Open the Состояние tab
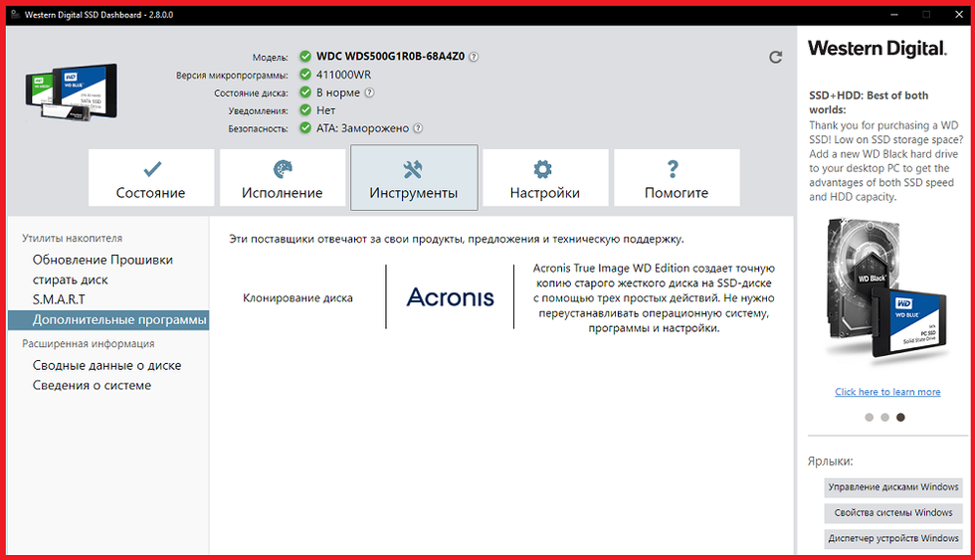The width and height of the screenshot is (975, 560). pyautogui.click(x=151, y=179)
